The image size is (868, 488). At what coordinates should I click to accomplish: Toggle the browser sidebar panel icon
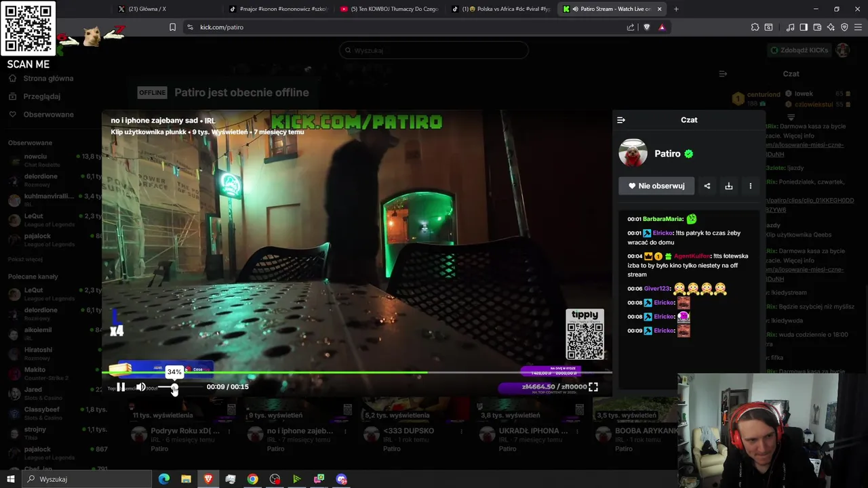tap(804, 27)
